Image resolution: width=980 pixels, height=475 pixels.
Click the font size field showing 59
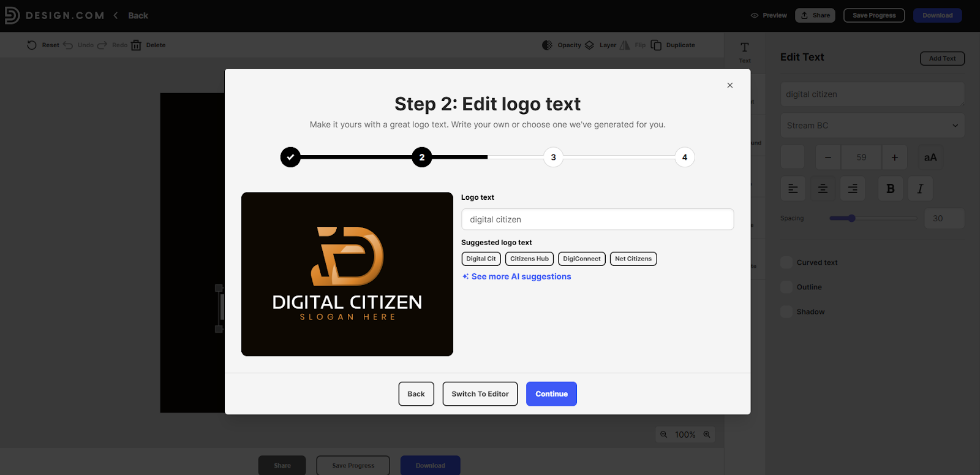[861, 158]
